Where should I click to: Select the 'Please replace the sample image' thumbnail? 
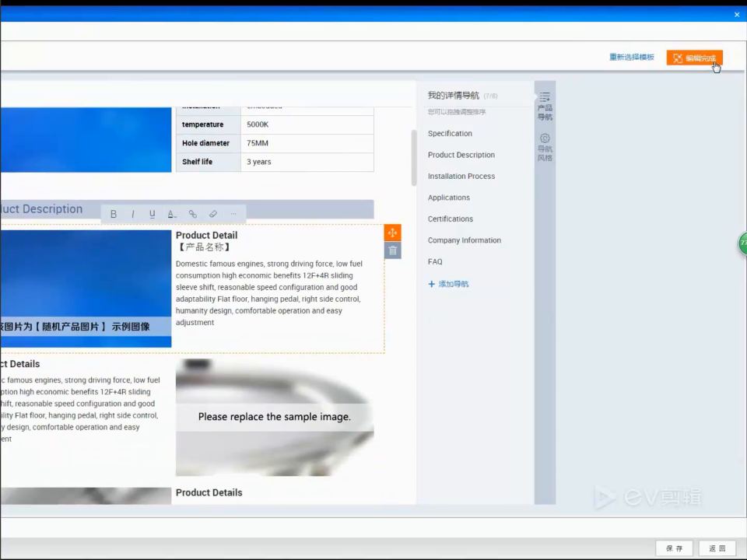coord(275,417)
